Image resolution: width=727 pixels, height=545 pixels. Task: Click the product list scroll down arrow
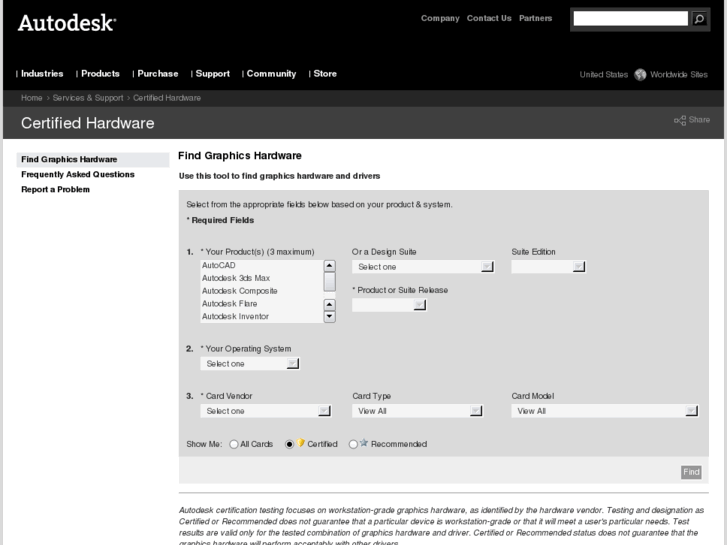[329, 316]
